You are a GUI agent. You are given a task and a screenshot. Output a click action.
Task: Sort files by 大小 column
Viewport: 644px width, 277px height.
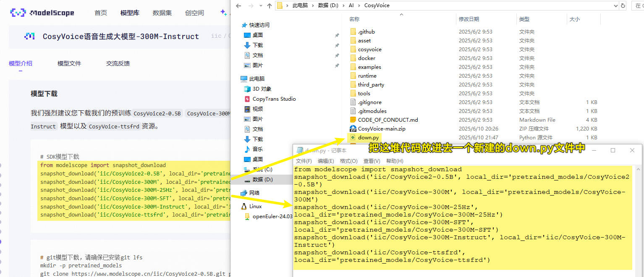574,19
